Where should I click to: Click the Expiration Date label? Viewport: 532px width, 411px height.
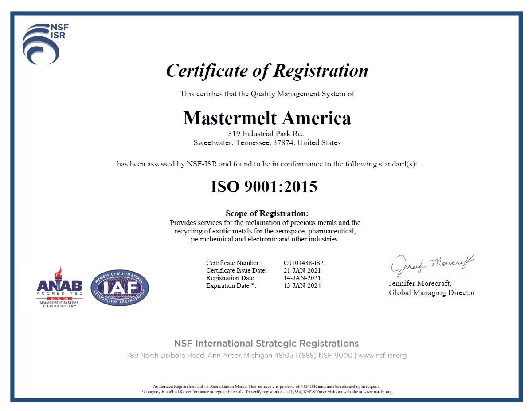point(231,285)
